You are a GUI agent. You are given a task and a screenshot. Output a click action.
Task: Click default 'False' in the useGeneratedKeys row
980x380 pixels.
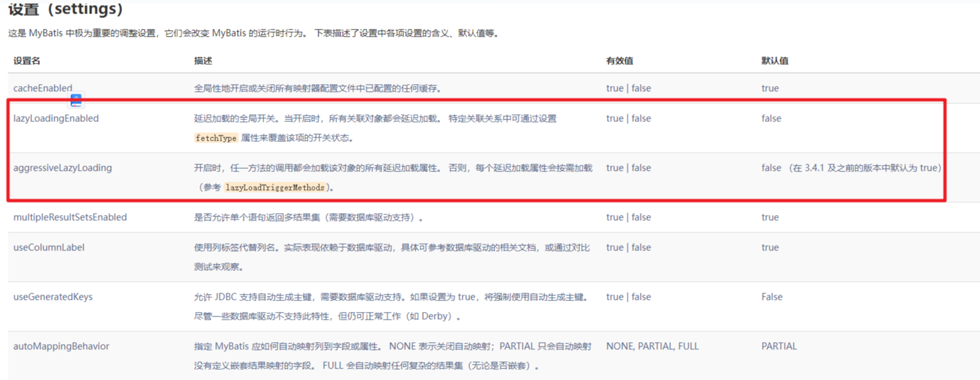click(x=772, y=297)
